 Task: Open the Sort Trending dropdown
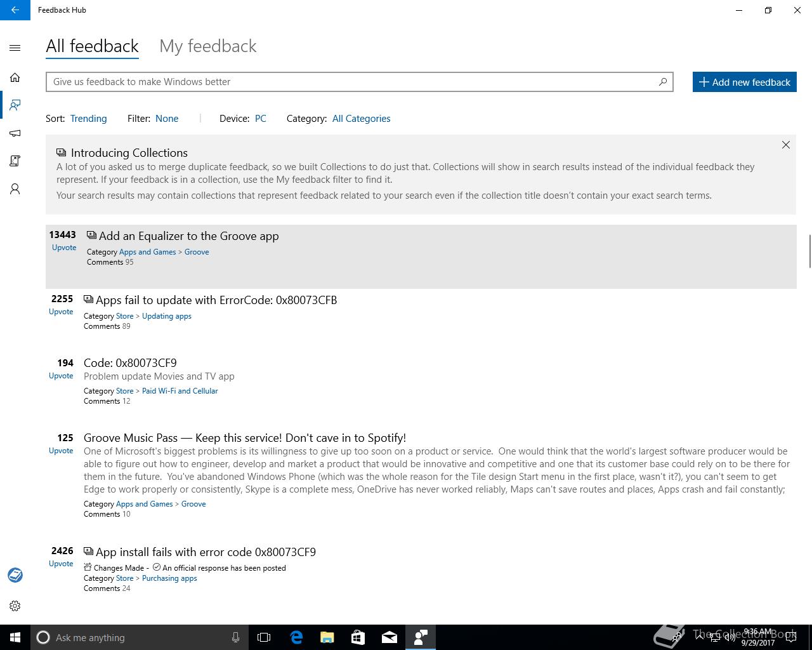coord(88,119)
